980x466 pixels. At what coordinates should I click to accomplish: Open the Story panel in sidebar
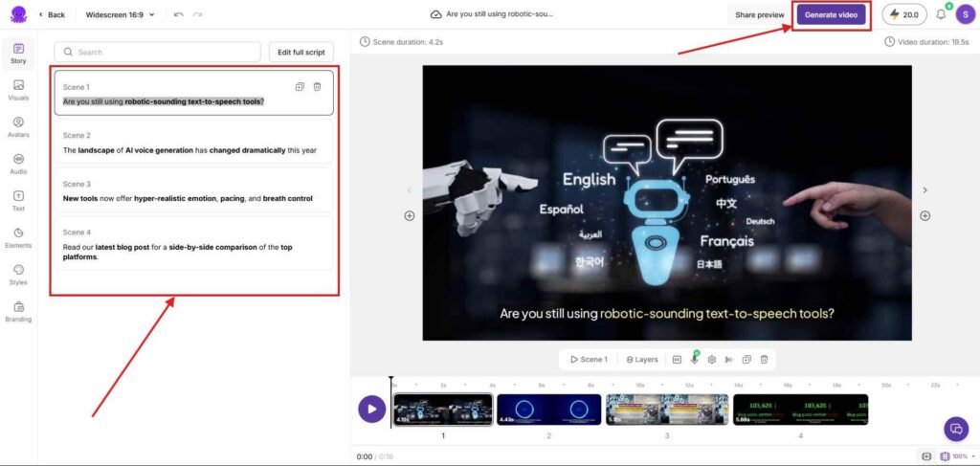pos(18,54)
